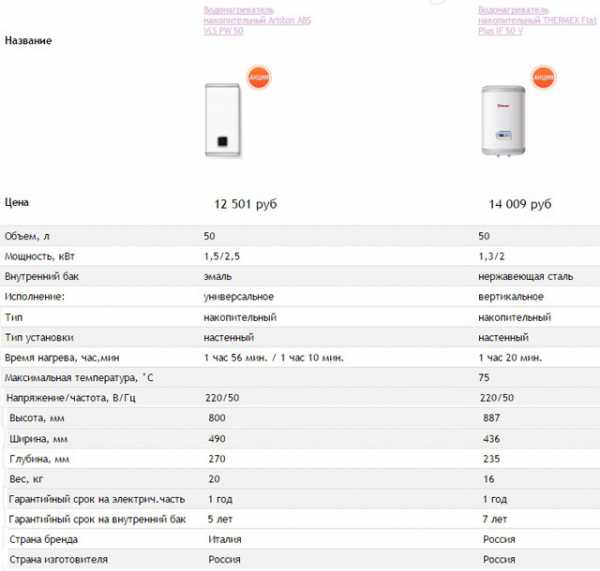Click the Thermex water heater product image

pos(505,120)
